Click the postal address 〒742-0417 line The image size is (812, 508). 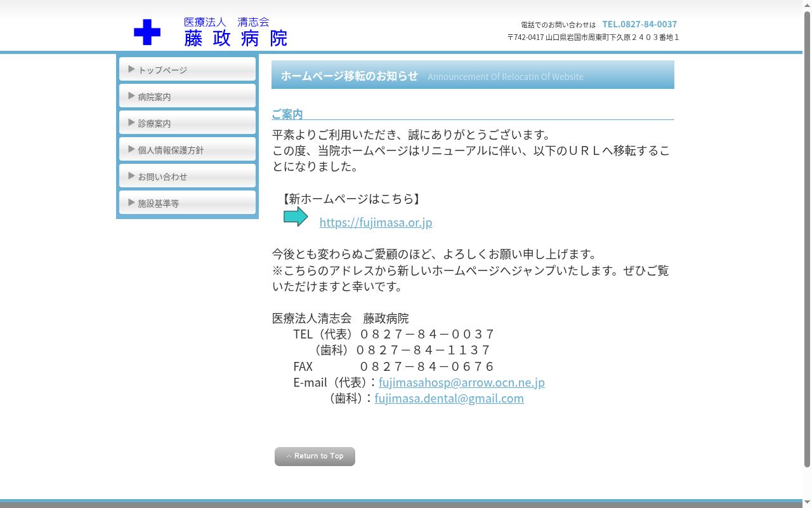pyautogui.click(x=593, y=37)
